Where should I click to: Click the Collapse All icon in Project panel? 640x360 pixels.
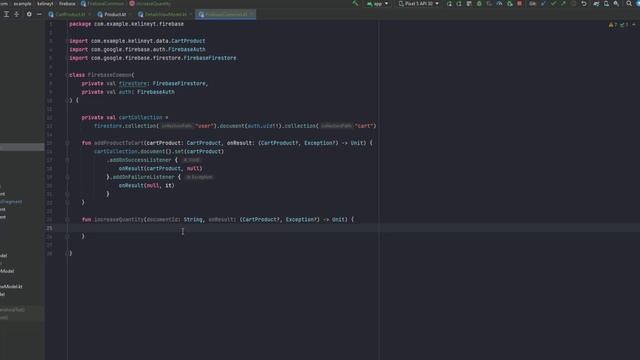click(17, 14)
